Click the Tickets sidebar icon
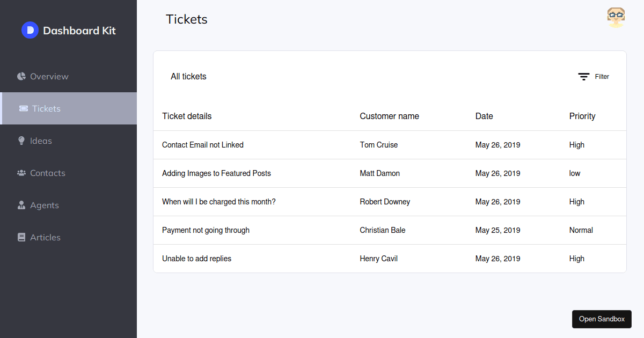The width and height of the screenshot is (644, 338). point(24,108)
